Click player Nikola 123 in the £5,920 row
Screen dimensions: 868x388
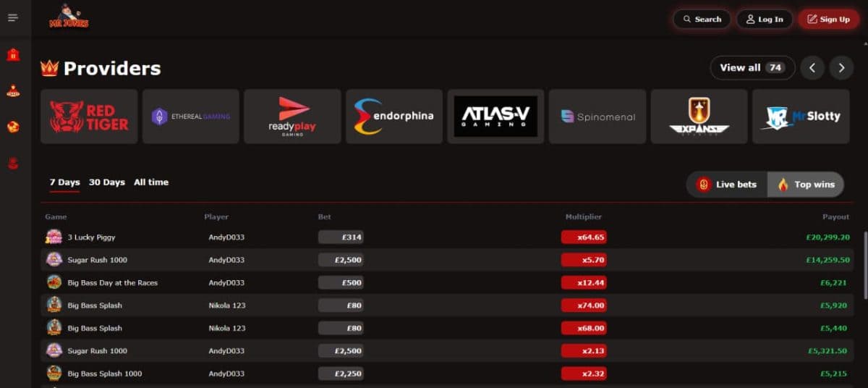[x=227, y=305]
